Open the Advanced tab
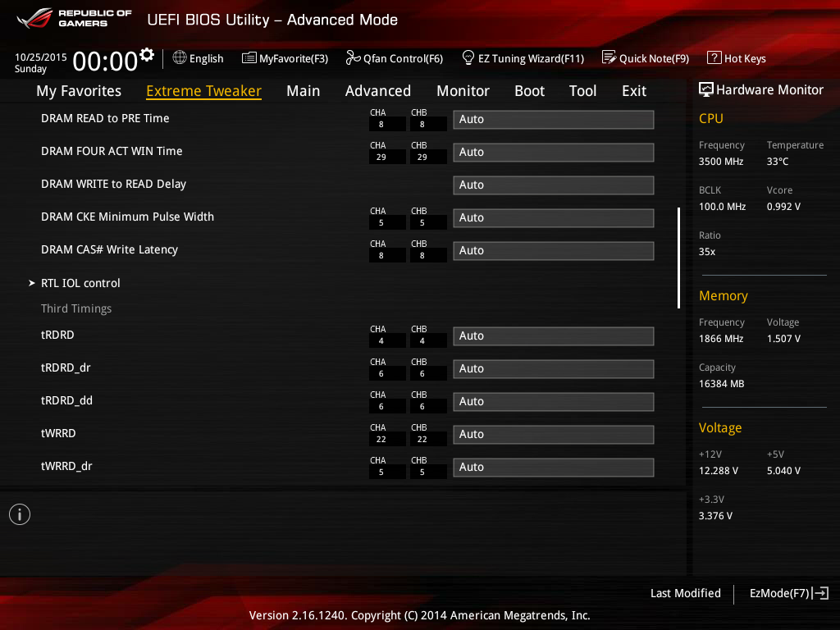This screenshot has height=630, width=840. click(378, 91)
